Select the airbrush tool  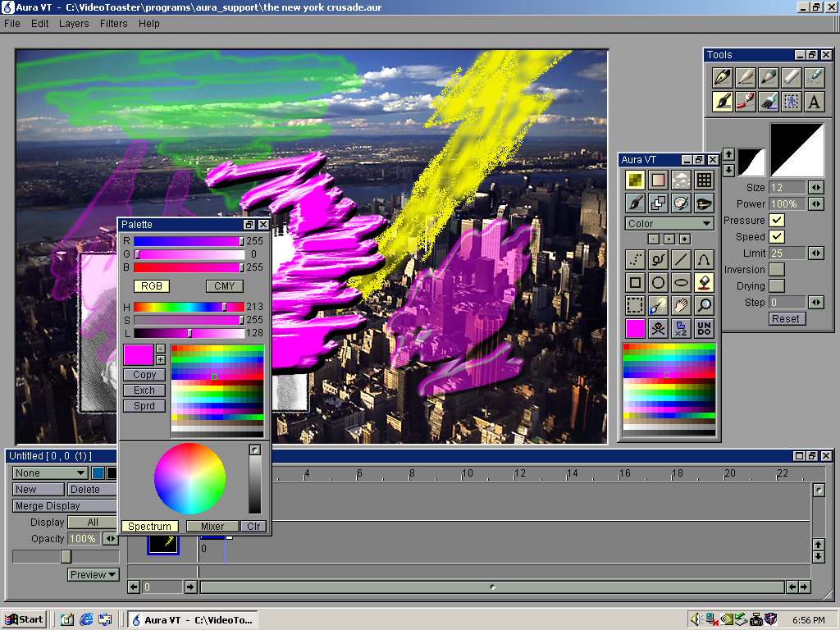[x=815, y=77]
